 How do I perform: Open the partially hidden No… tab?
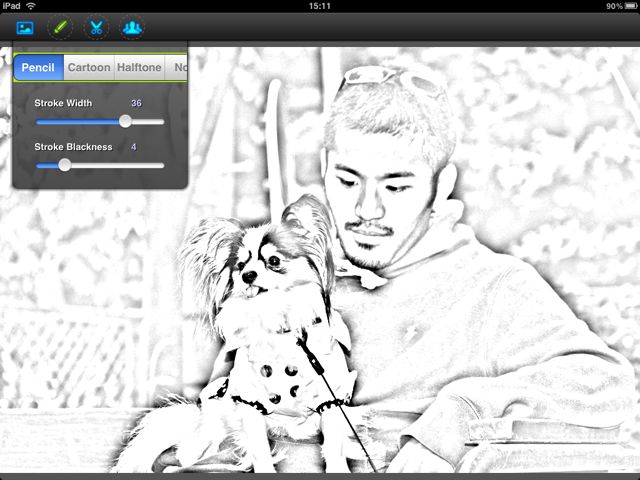tap(176, 67)
